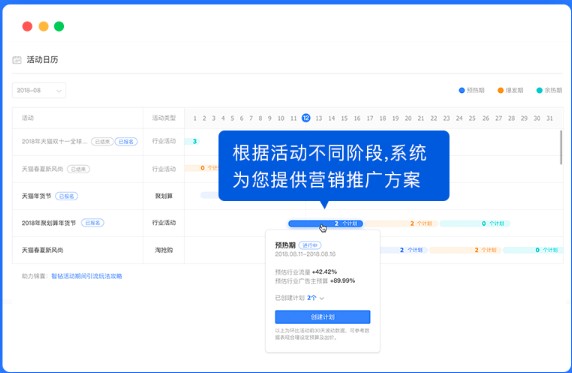
Task: Click day 20 in the date header
Action: pos(408,118)
